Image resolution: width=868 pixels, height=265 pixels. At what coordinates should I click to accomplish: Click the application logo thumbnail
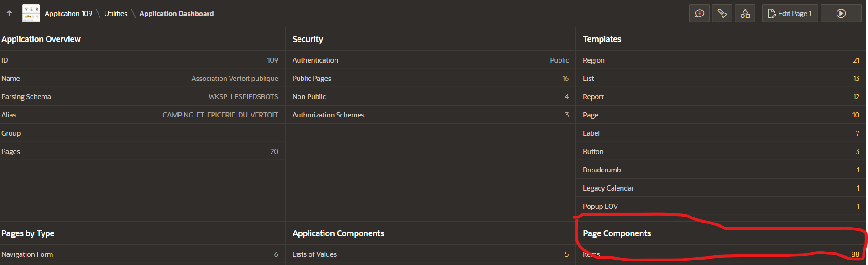[x=31, y=14]
